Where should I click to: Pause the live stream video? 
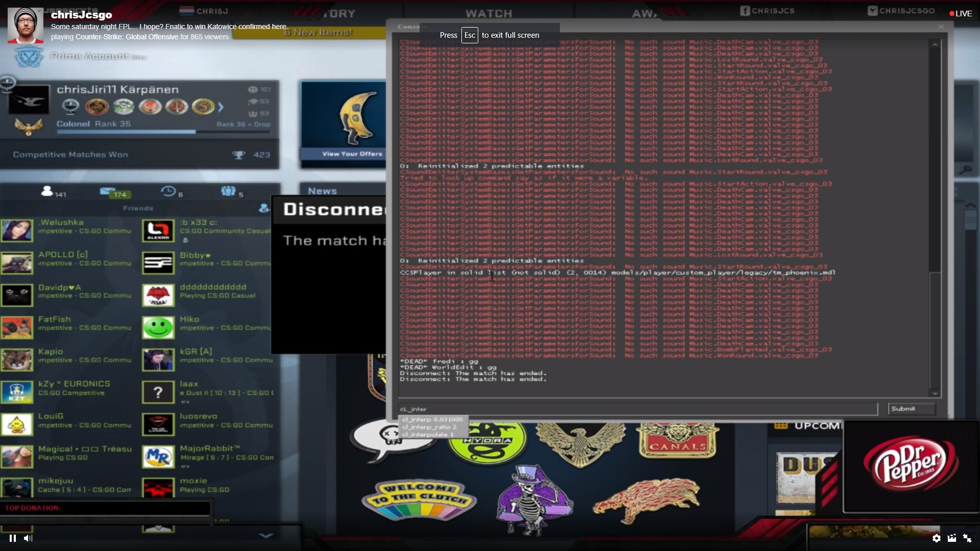coord(12,538)
